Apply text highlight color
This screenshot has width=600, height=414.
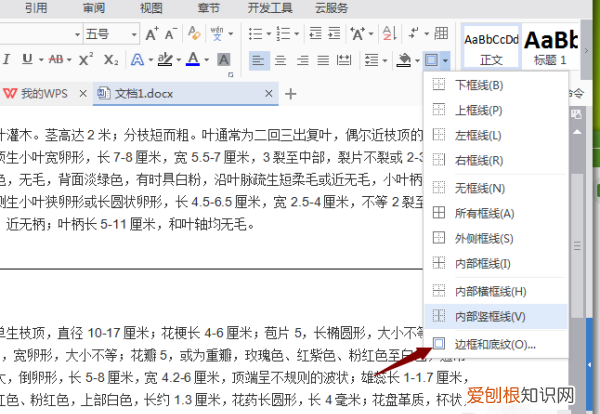165,59
